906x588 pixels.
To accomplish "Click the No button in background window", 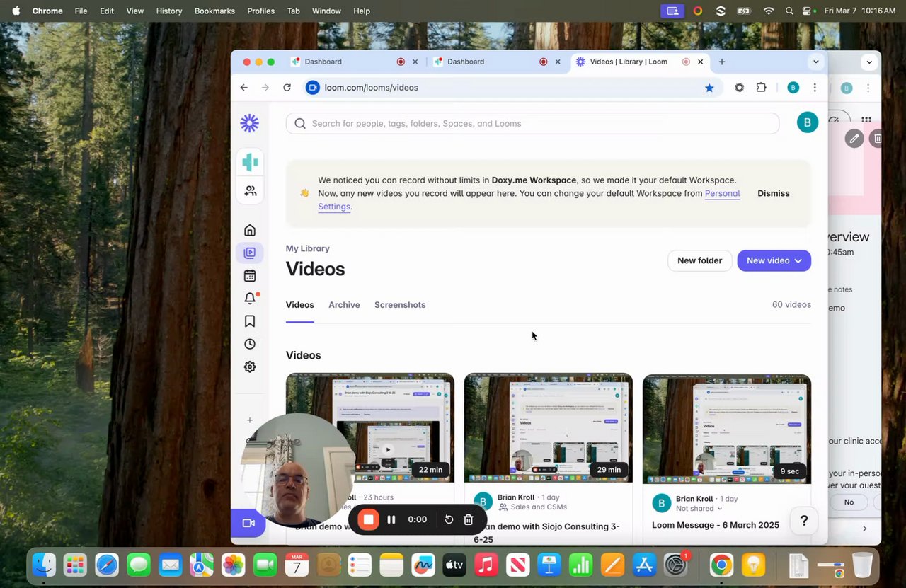I will [849, 502].
